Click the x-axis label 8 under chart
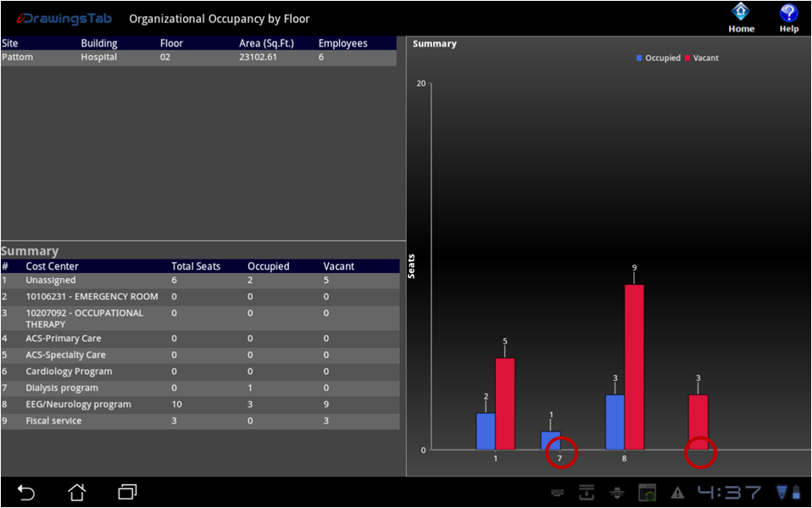Viewport: 812px width, 508px height. coord(624,459)
